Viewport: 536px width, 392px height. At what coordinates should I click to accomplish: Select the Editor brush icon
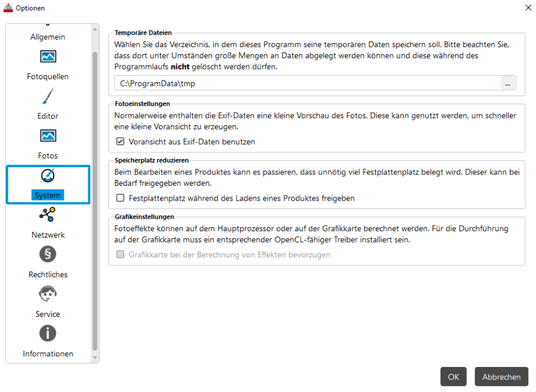pyautogui.click(x=48, y=96)
